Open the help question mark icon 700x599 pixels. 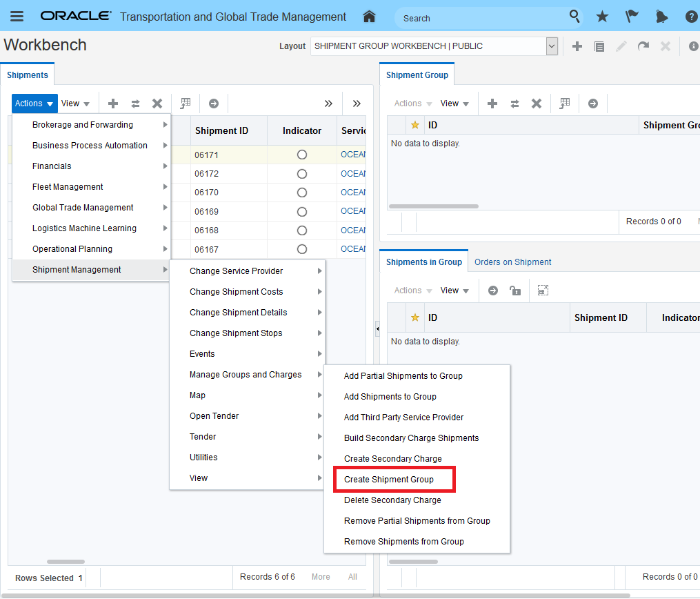coord(691,17)
